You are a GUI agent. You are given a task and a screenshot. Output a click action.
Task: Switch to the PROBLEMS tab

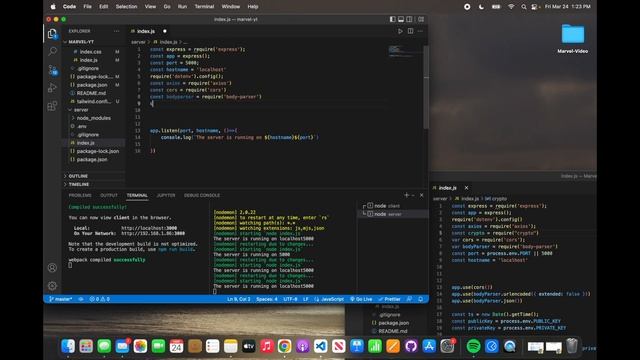coord(80,195)
